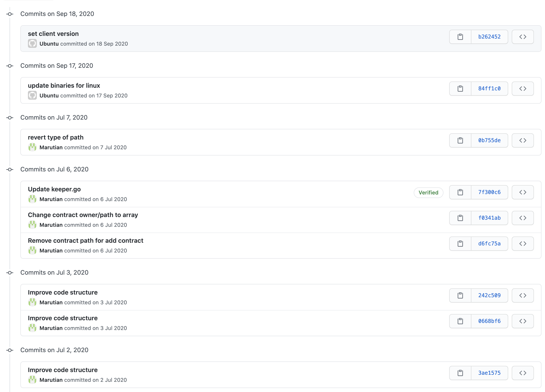Viewport: 545px width, 392px height.
Task: Click Marutian author name on 7 Jul commit
Action: click(x=51, y=147)
